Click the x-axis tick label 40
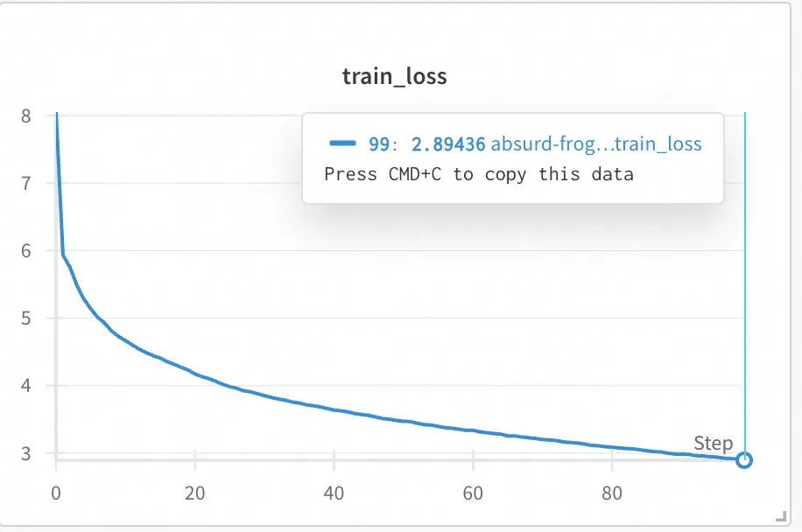802x532 pixels. 334,493
